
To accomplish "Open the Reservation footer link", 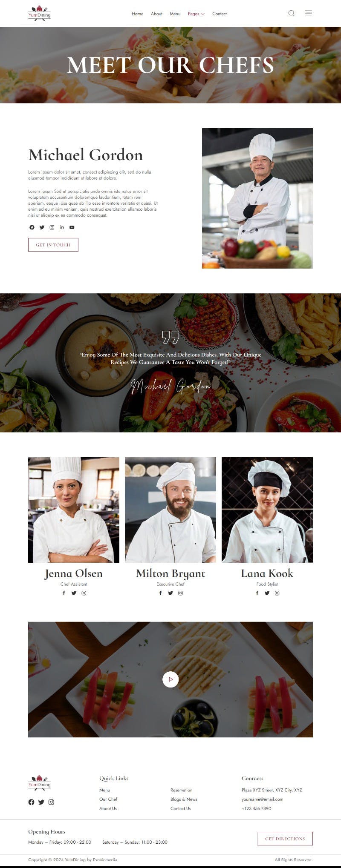I will point(181,790).
